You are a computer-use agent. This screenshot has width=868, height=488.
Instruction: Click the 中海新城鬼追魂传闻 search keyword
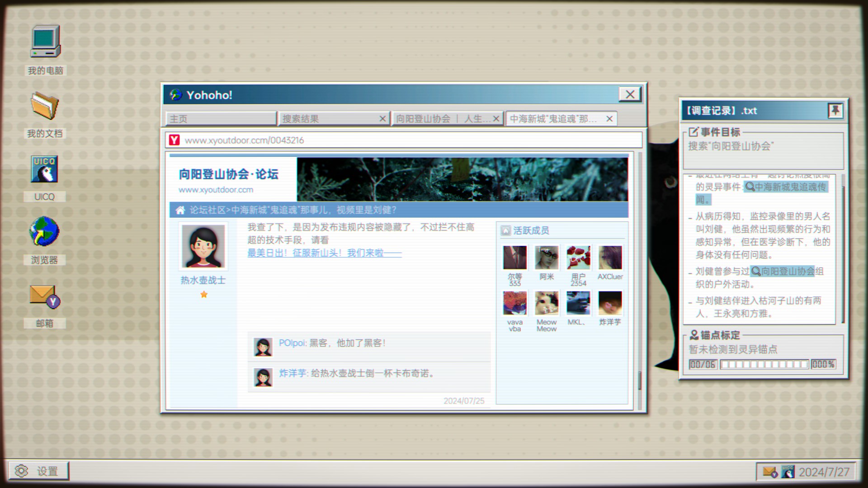pyautogui.click(x=786, y=187)
